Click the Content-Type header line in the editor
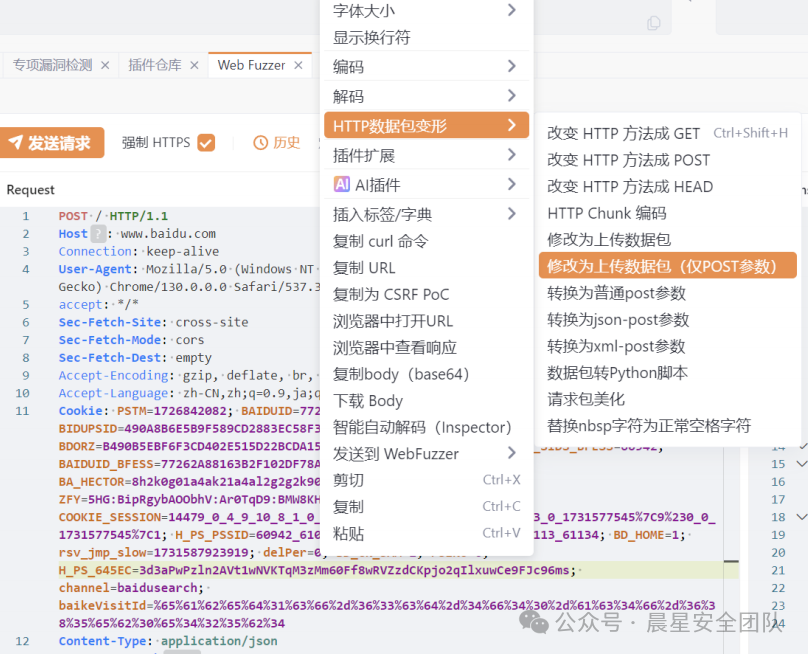Screen dimensions: 808x654 (x=167, y=641)
